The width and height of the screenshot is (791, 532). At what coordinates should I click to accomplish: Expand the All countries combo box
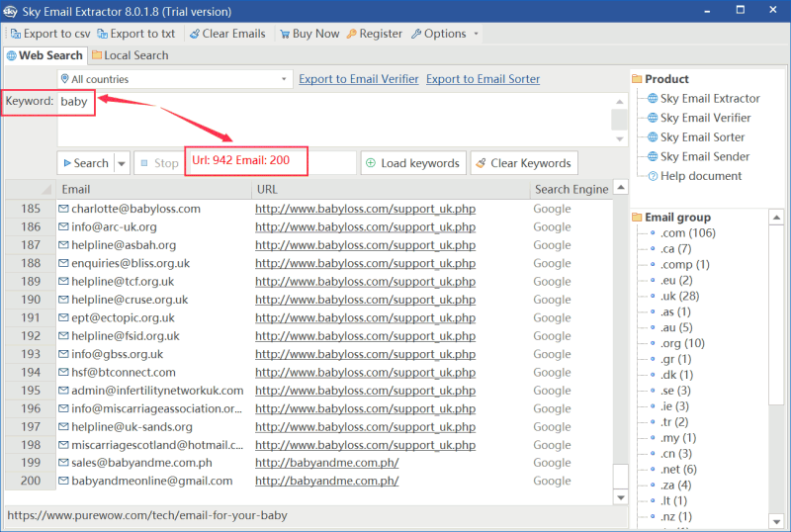pyautogui.click(x=284, y=79)
